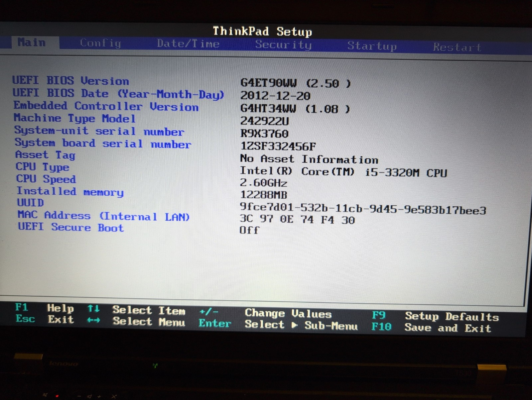Viewport: 532px width, 400px height.
Task: Open the Config tab
Action: [x=100, y=43]
